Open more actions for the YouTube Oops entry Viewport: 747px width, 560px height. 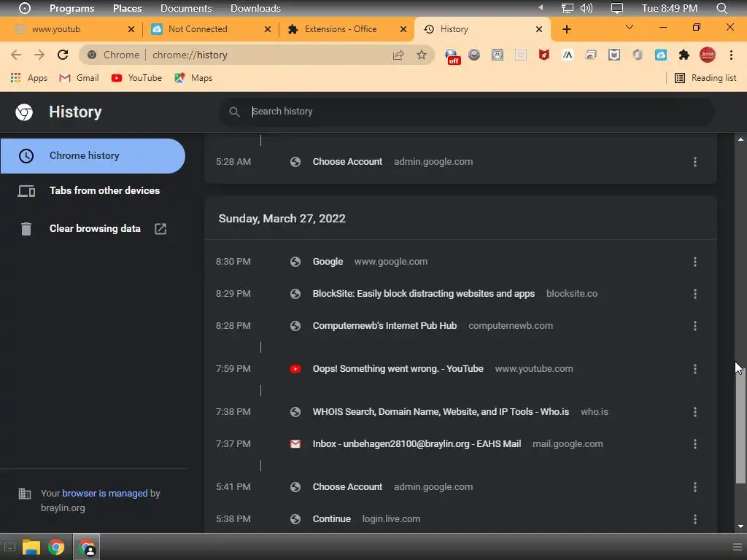point(695,369)
